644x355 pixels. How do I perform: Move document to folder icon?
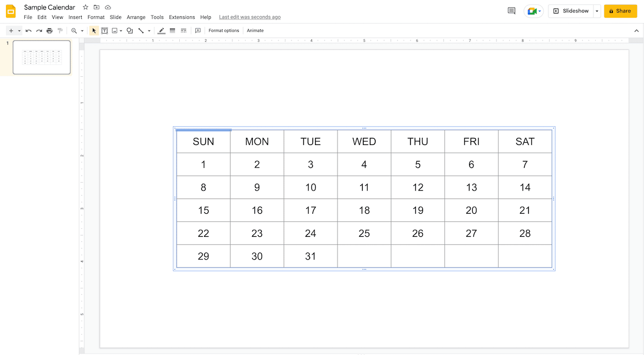coord(97,8)
